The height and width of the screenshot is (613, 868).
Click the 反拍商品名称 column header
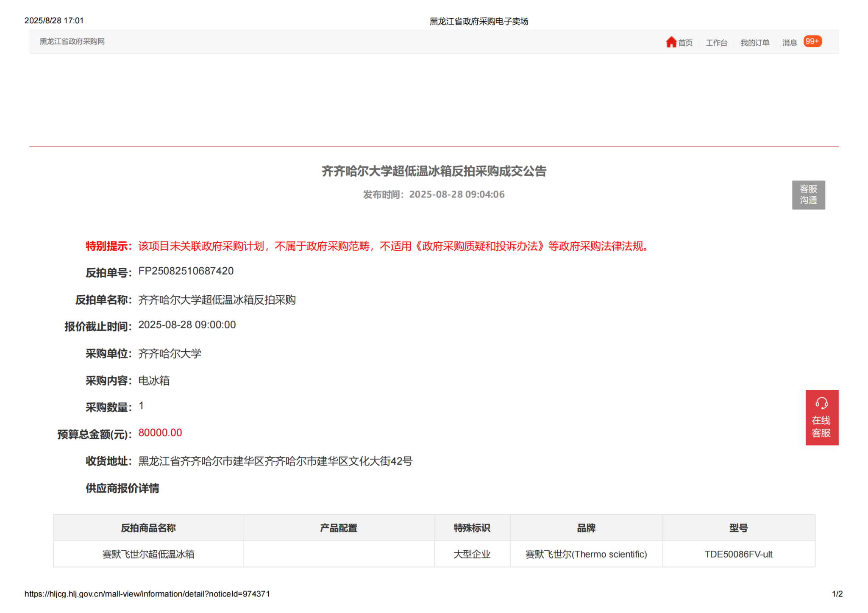pyautogui.click(x=148, y=528)
